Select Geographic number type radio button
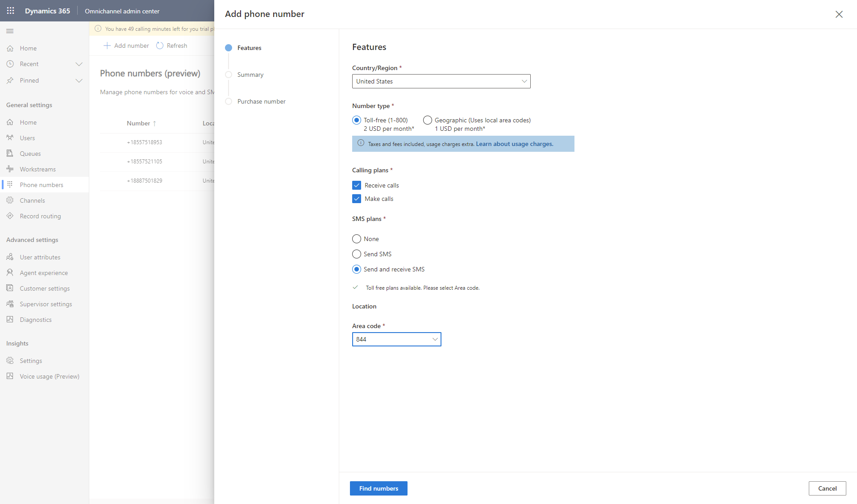Image resolution: width=857 pixels, height=504 pixels. [428, 119]
